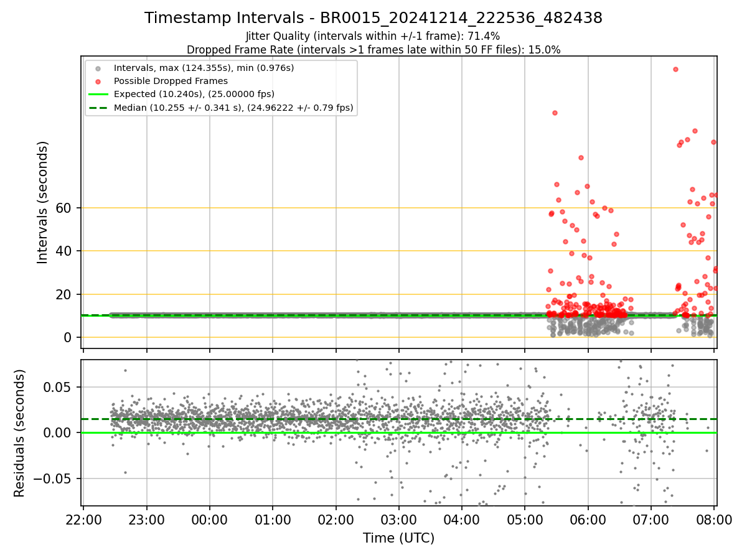
Task: Click the highest red dropped-frame point after 07:00
Action: pos(675,69)
